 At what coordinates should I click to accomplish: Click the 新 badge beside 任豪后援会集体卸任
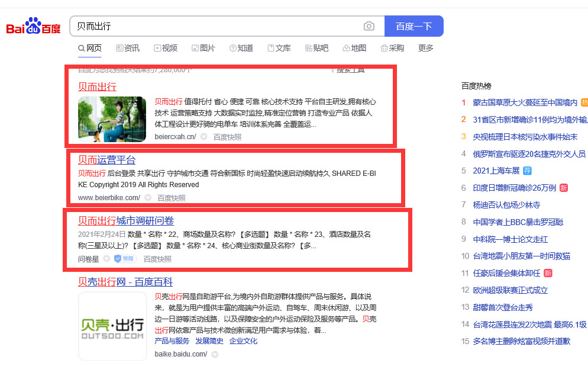548,273
